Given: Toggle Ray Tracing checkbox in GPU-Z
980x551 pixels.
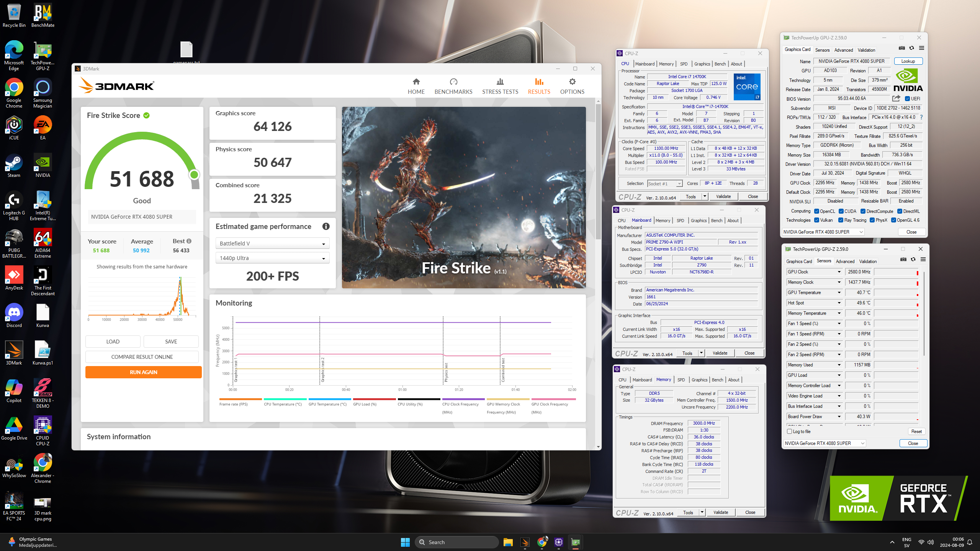Looking at the screenshot, I should [x=841, y=220].
